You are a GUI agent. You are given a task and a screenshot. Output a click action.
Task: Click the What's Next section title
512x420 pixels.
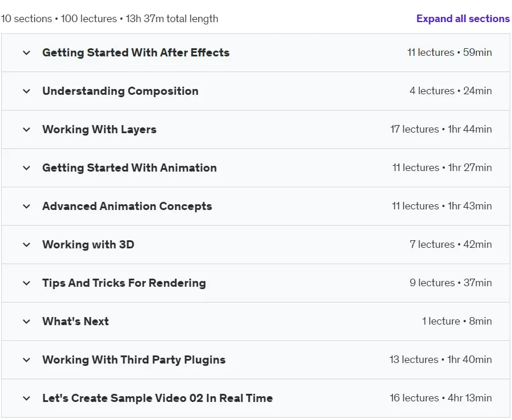(76, 321)
